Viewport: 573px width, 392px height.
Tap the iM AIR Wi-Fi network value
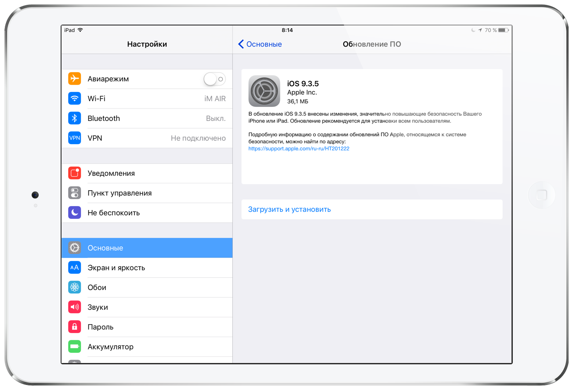[x=215, y=98]
